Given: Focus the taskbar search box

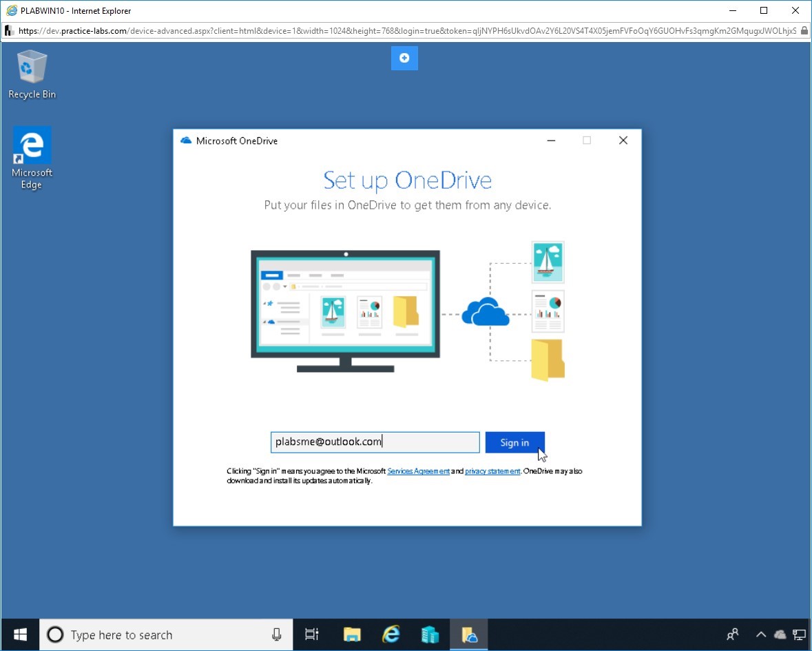Looking at the screenshot, I should 166,634.
